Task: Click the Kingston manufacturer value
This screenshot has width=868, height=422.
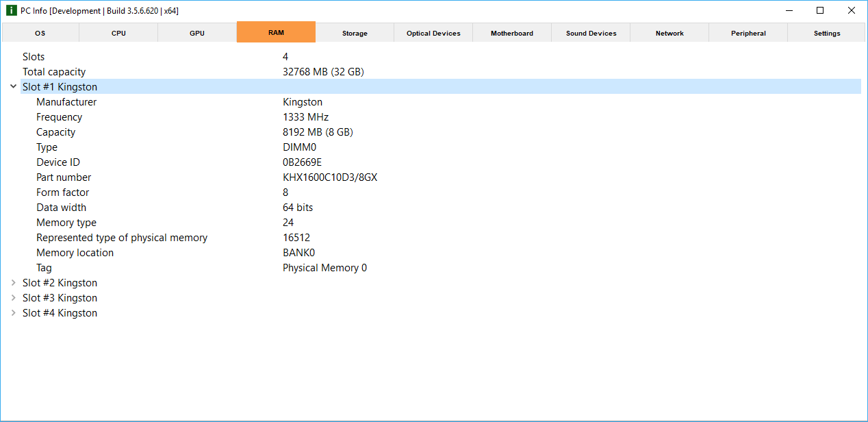Action: click(303, 102)
